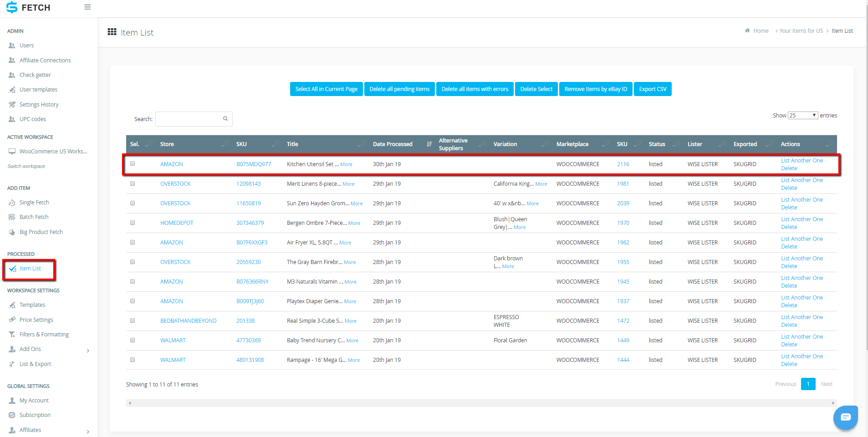868x437 pixels.
Task: Check the box for SKU B075MDQ977 row
Action: 133,163
